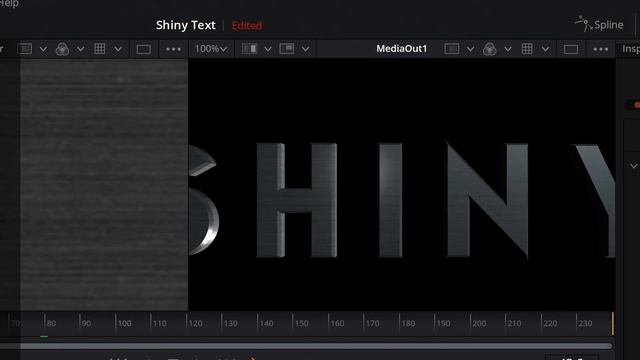This screenshot has width=640, height=360.
Task: Toggle the orange switch in inspector
Action: (x=633, y=105)
